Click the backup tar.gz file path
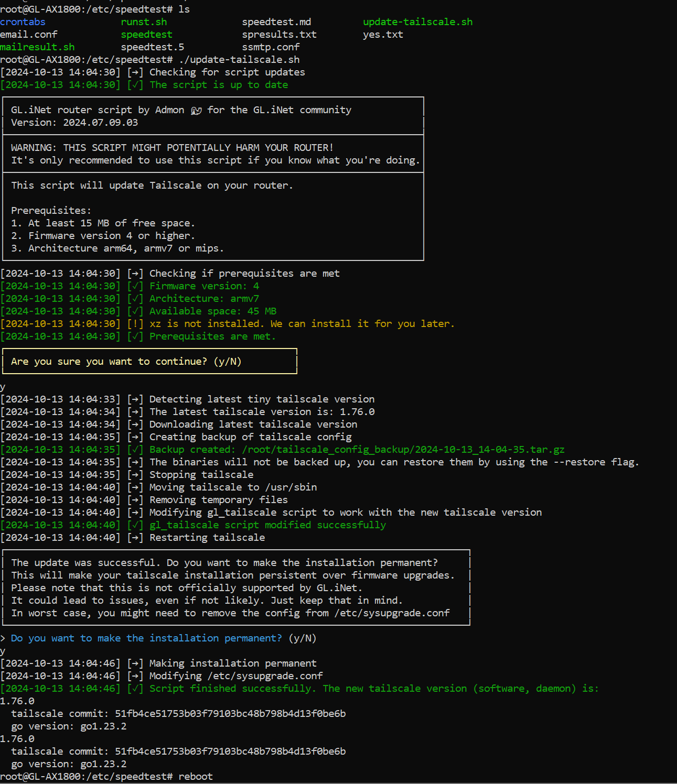Viewport: 677px width, 784px height. click(403, 450)
